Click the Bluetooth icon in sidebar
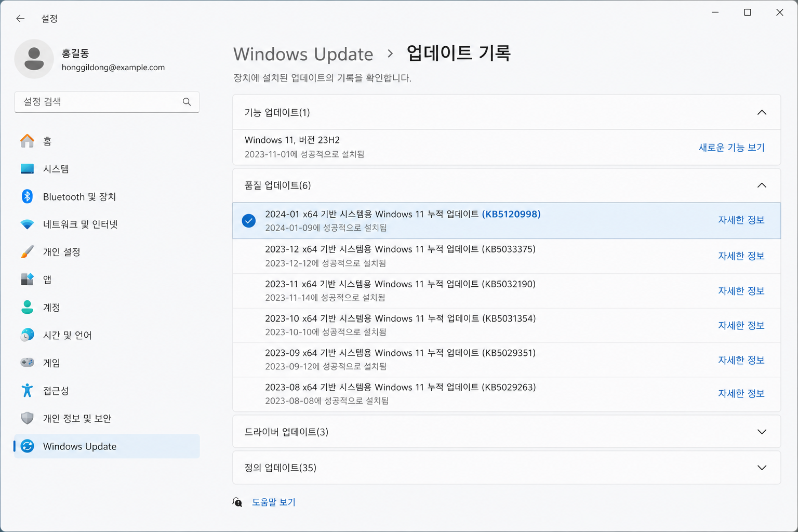798x532 pixels. point(28,196)
